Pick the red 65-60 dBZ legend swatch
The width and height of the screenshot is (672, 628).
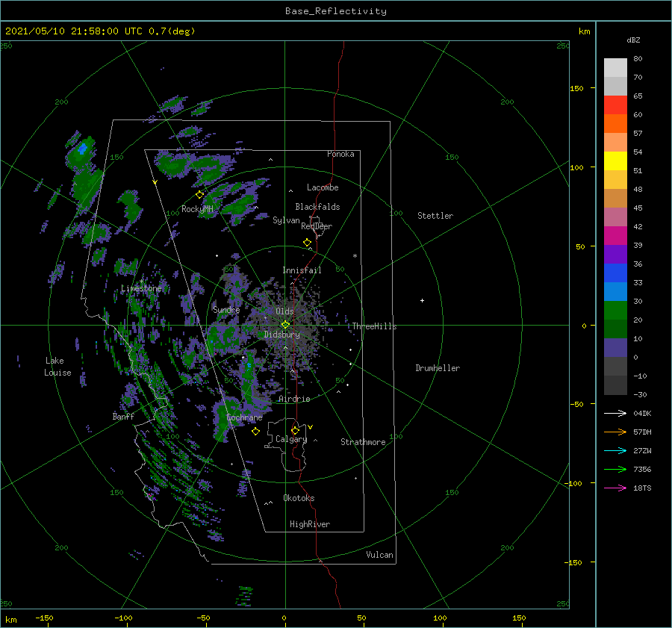pos(615,105)
